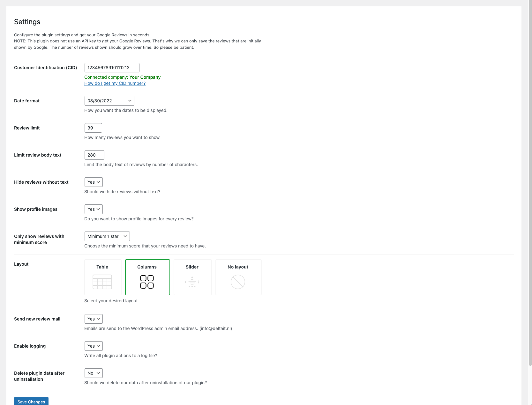Open the Delete plugin data dropdown

click(94, 373)
